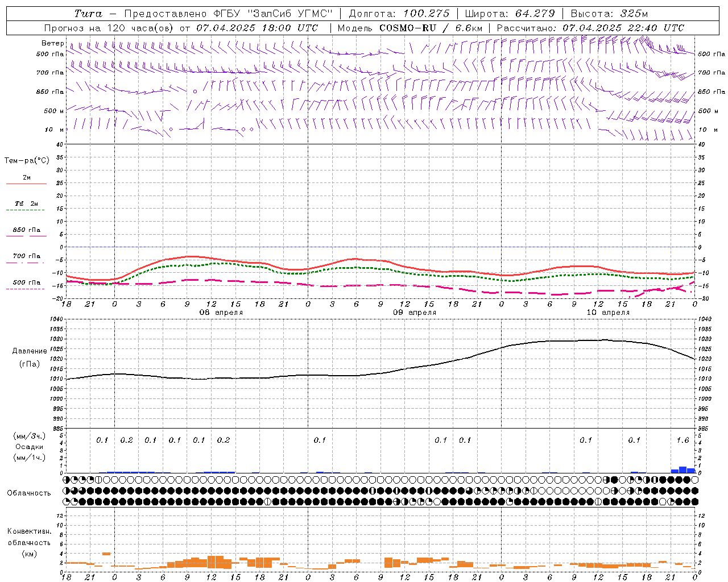The image size is (728, 582).
Task: Click the "(км)" unit label
Action: 30,554
